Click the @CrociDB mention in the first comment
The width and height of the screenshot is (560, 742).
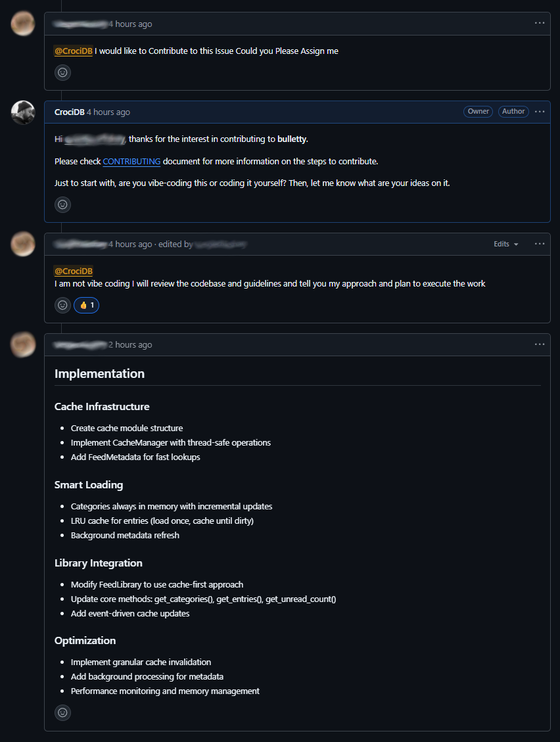73,51
